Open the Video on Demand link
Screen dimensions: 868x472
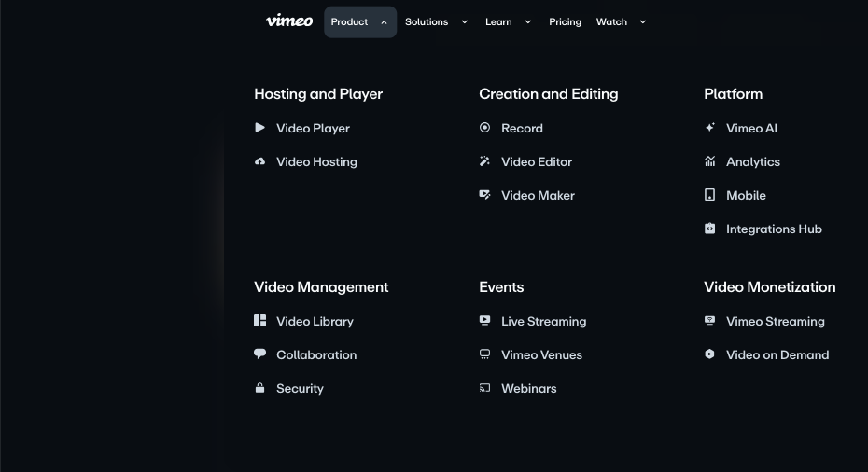[x=777, y=354]
